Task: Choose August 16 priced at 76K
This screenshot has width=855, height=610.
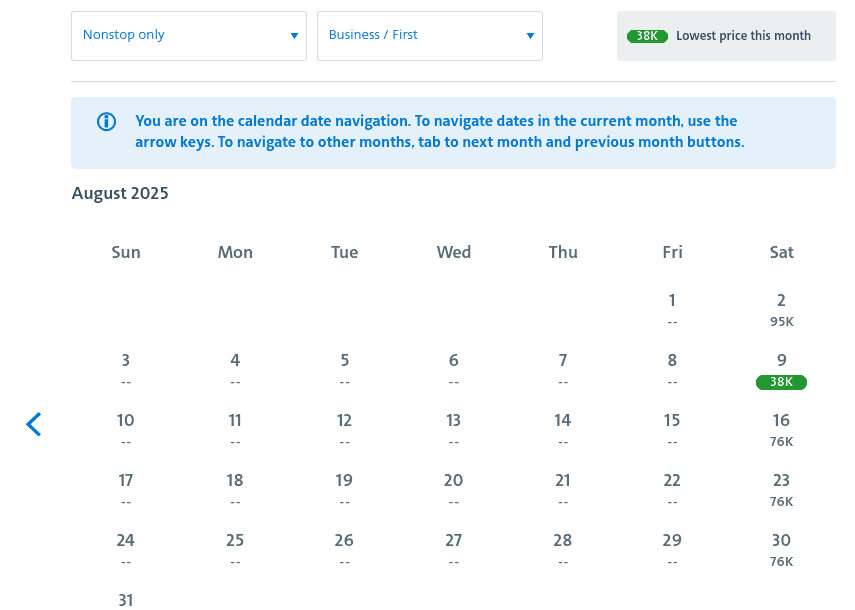Action: point(781,429)
